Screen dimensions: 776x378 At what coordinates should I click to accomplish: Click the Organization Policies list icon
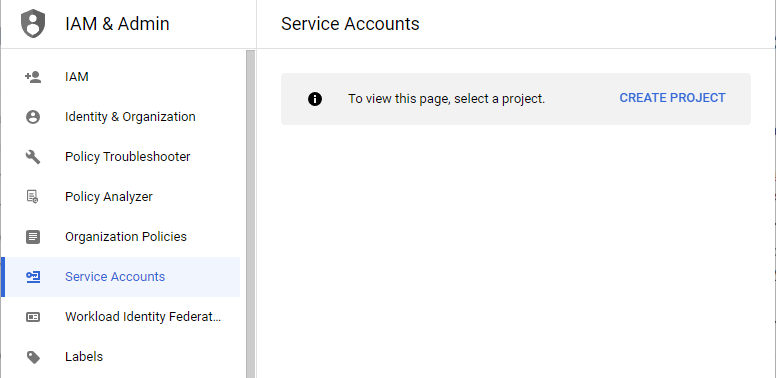33,237
